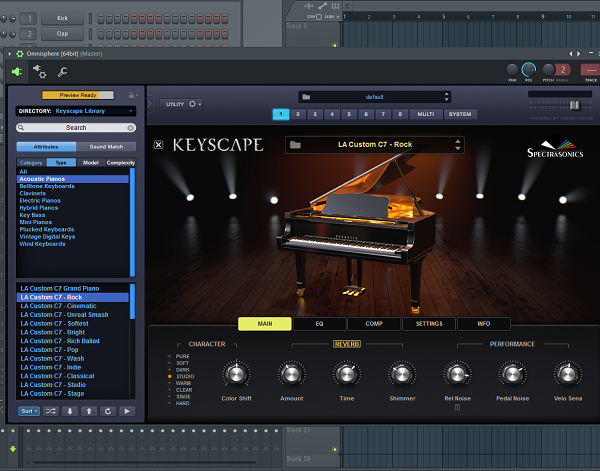The height and width of the screenshot is (471, 600).
Task: Click the browser refresh icon
Action: (x=108, y=411)
